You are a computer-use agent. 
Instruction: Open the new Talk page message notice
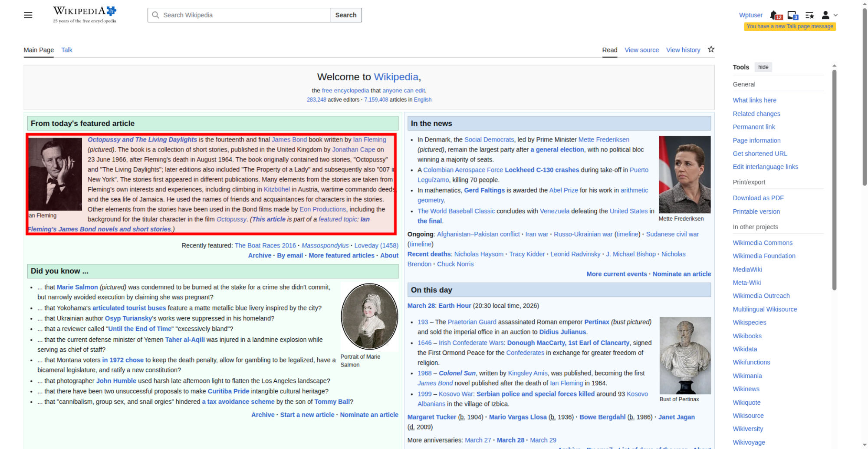coord(789,26)
